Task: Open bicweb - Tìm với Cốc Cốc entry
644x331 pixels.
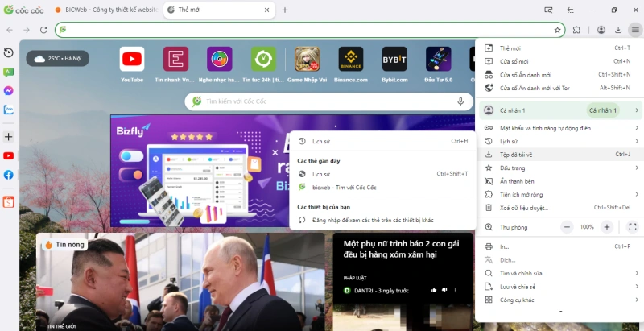Action: point(383,188)
